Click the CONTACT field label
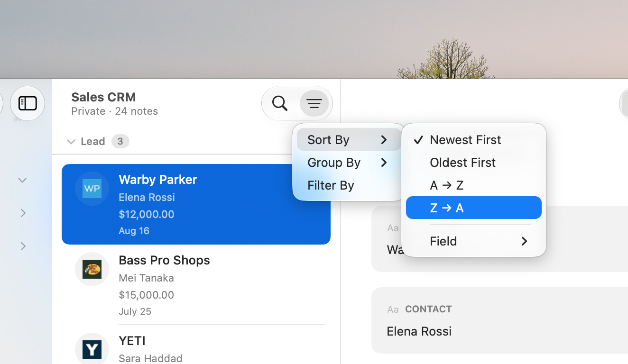The height and width of the screenshot is (364, 628). point(428,309)
